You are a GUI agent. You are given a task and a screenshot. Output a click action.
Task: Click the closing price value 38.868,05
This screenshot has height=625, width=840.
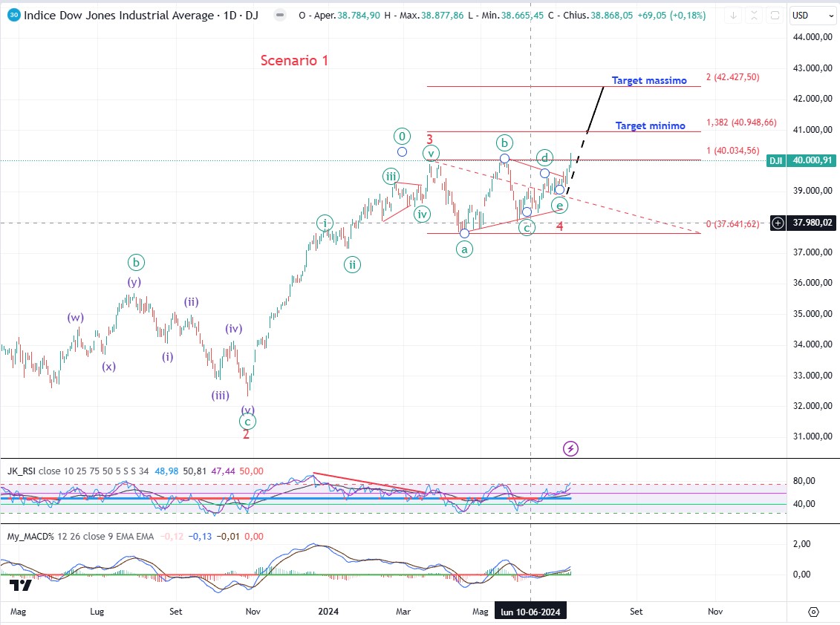(612, 16)
